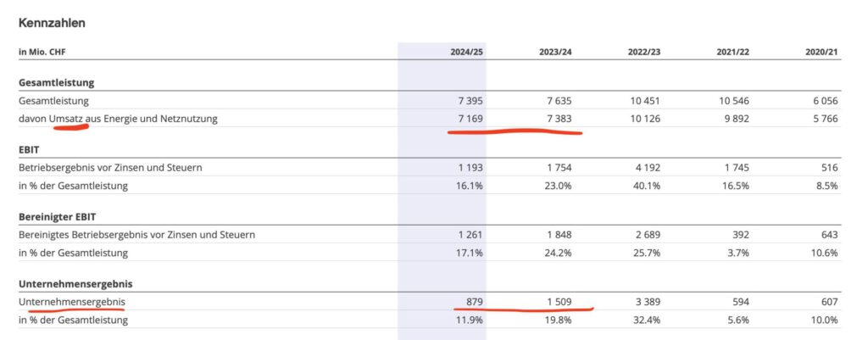Screen dimensions: 868x340
Task: Click the 'in Mio. CHF' unit label
Action: pyautogui.click(x=41, y=52)
